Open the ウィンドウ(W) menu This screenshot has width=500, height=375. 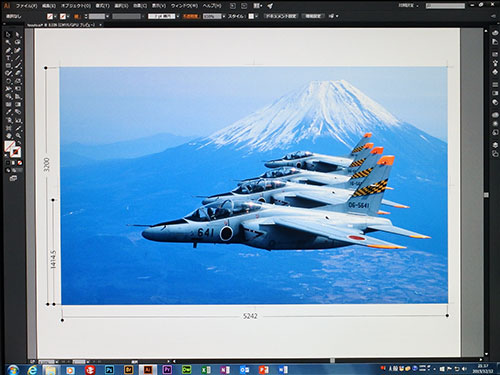pyautogui.click(x=184, y=6)
